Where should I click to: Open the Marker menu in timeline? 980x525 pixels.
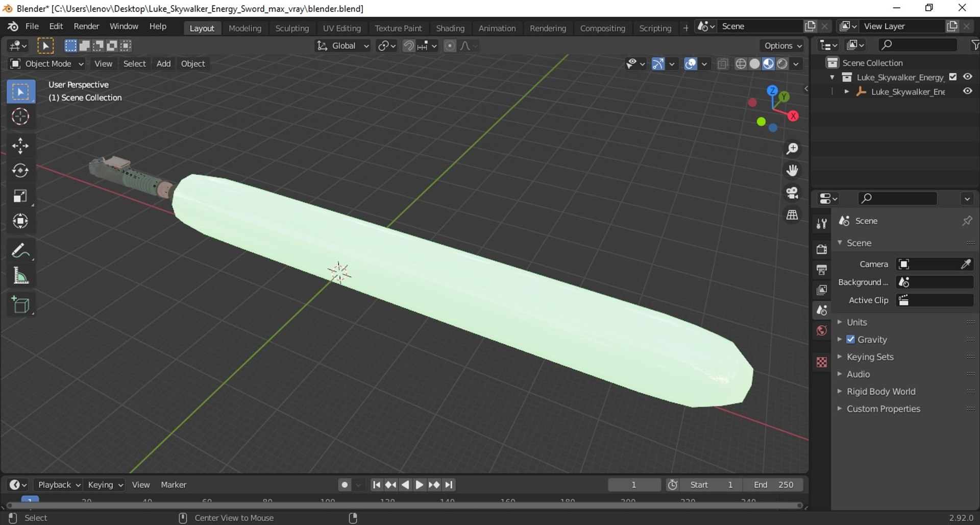click(x=174, y=485)
